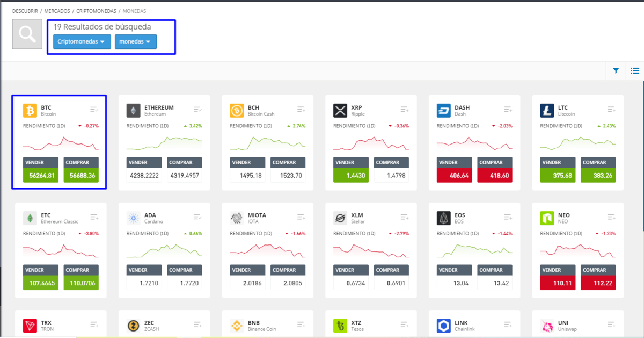Click VENDER 1.7210 on ADA
The image size is (644, 338).
tap(145, 277)
